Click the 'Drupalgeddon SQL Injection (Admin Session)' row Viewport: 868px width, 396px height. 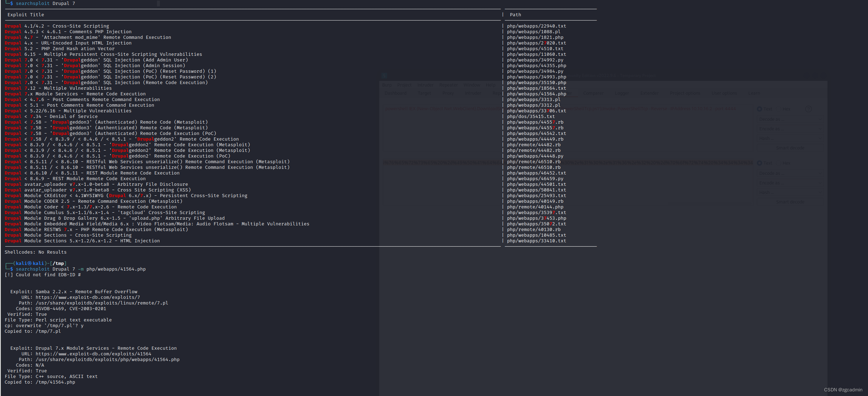tap(95, 66)
